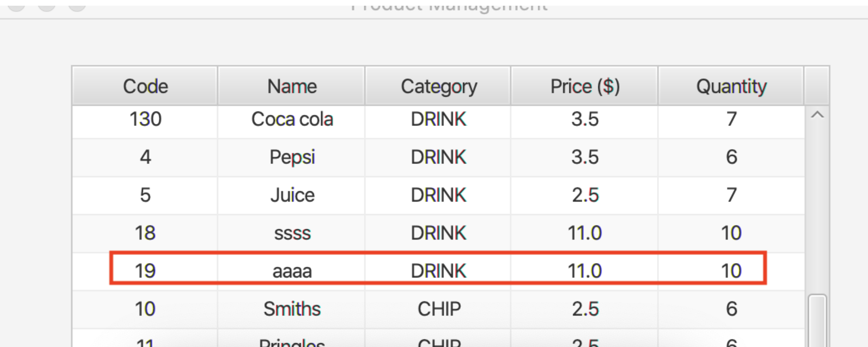Select quantity 6 in the Smiths row
868x347 pixels.
(731, 309)
